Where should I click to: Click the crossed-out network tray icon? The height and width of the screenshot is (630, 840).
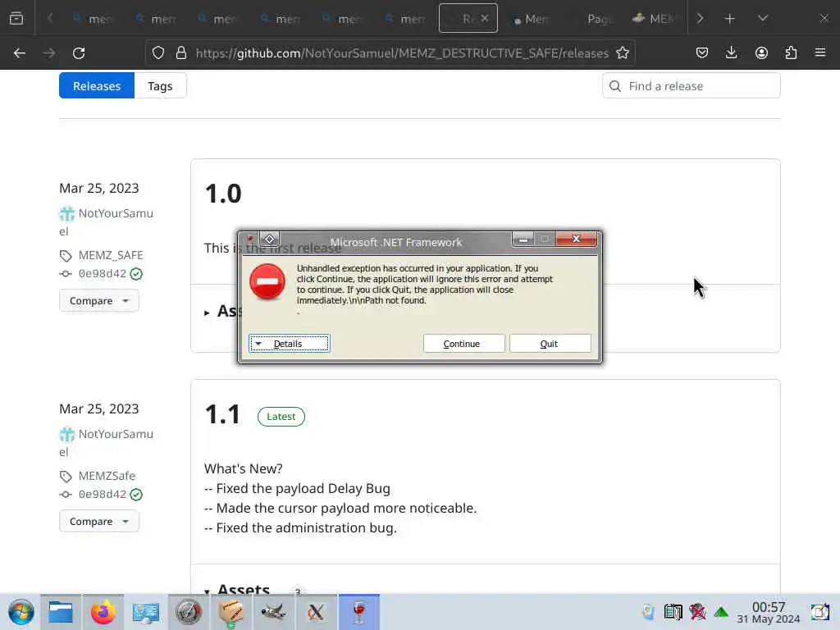coord(697,611)
